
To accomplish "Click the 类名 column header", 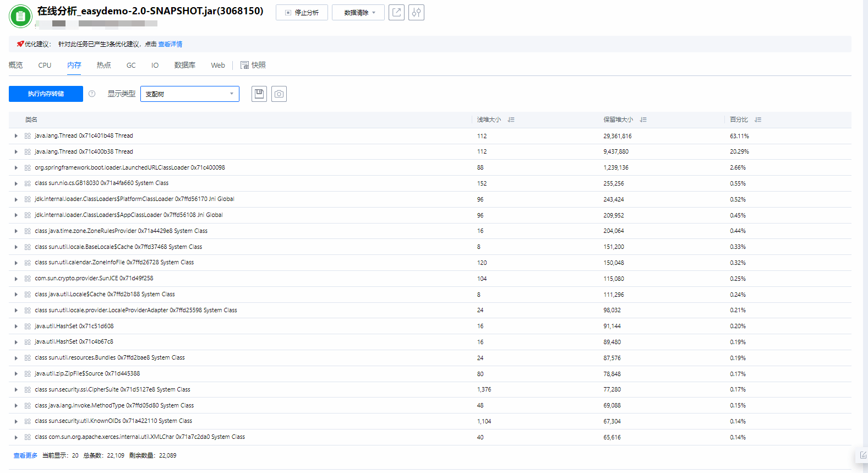I will pos(31,119).
